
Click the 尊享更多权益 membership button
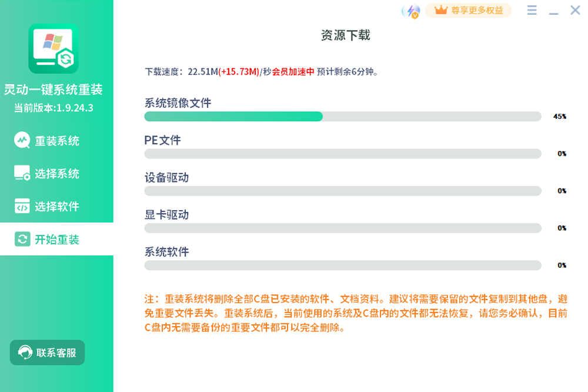469,11
